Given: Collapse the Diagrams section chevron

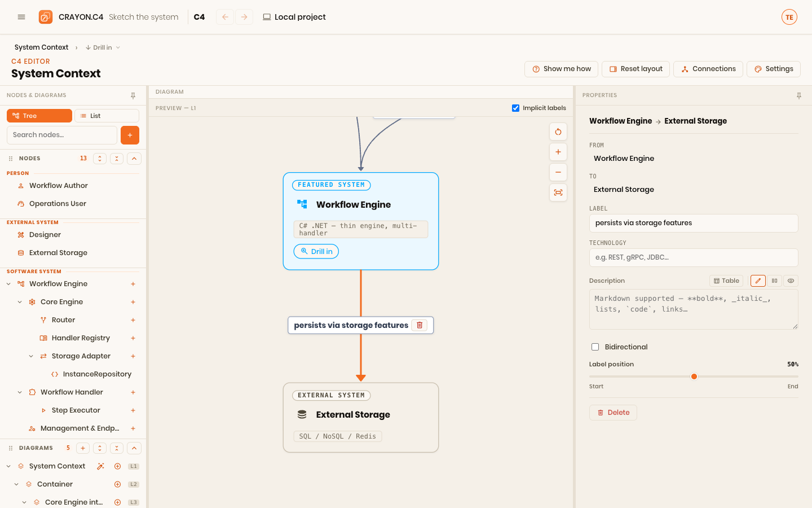Looking at the screenshot, I should pyautogui.click(x=134, y=448).
